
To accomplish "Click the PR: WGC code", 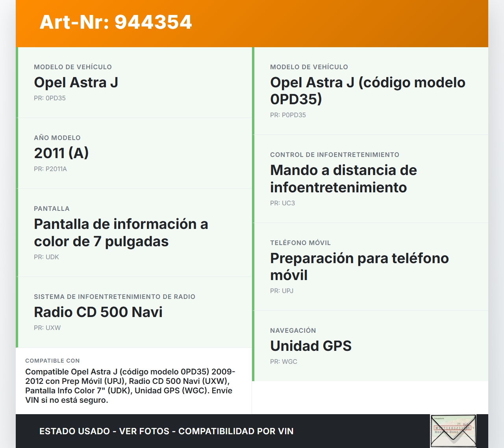I will click(283, 362).
